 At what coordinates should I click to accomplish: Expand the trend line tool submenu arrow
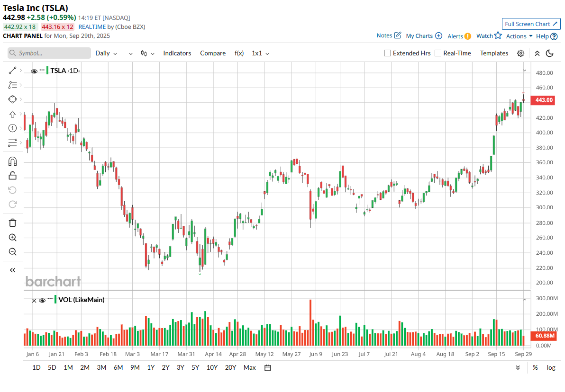point(21,70)
